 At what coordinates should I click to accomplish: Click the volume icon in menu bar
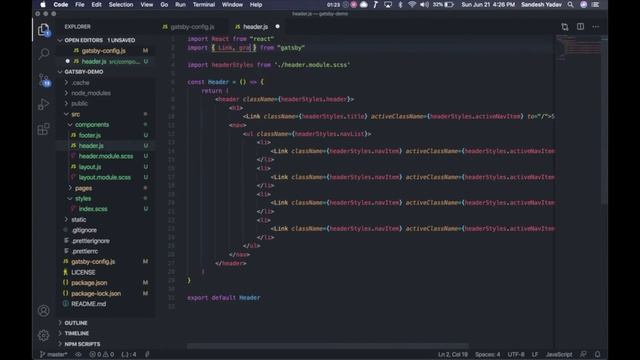[x=424, y=4]
